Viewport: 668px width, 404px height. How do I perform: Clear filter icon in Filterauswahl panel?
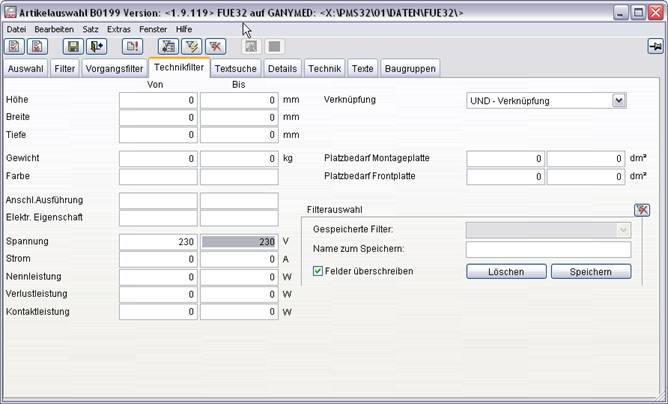641,210
